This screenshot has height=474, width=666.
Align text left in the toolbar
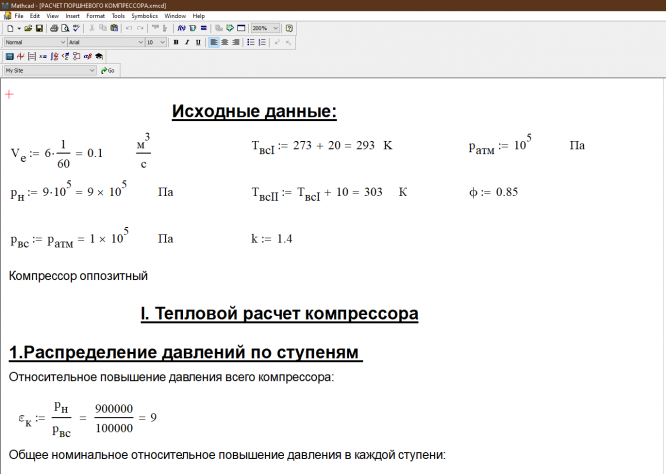214,43
